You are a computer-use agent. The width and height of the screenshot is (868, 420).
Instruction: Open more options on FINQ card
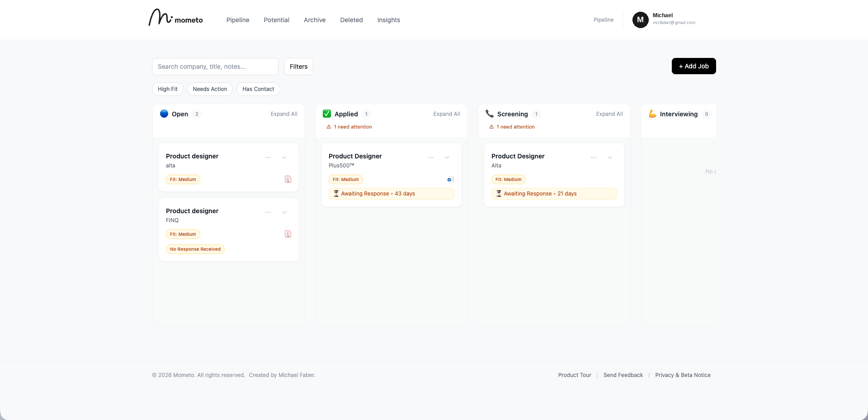click(x=268, y=212)
